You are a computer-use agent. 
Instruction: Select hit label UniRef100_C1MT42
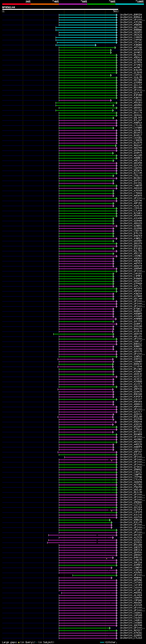(x=131, y=75)
